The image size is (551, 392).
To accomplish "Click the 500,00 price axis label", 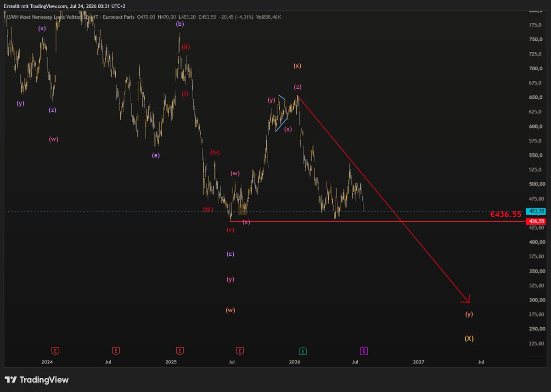I will click(x=536, y=184).
